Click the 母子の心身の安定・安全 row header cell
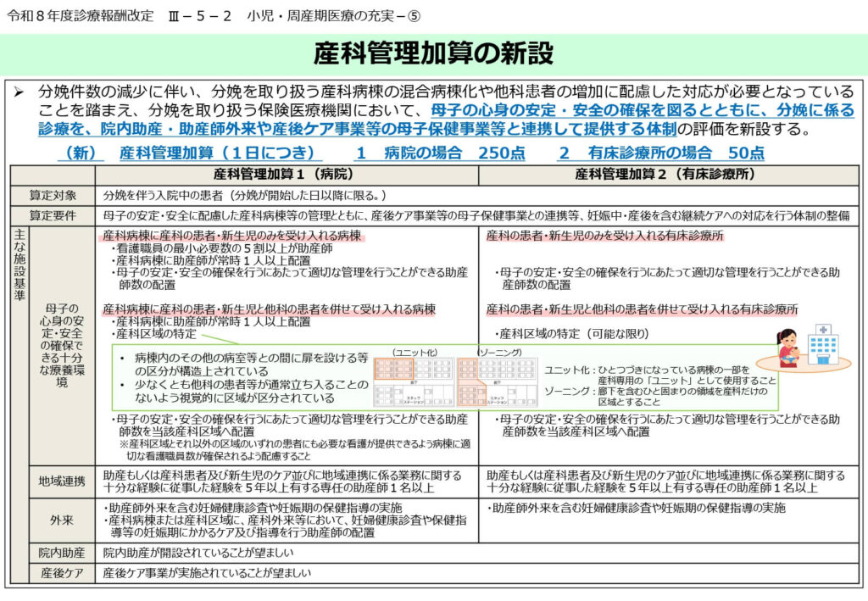 [x=62, y=345]
